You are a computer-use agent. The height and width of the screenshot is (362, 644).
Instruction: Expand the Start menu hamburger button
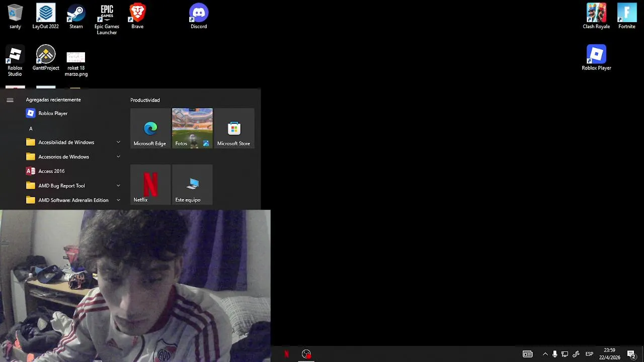click(10, 100)
